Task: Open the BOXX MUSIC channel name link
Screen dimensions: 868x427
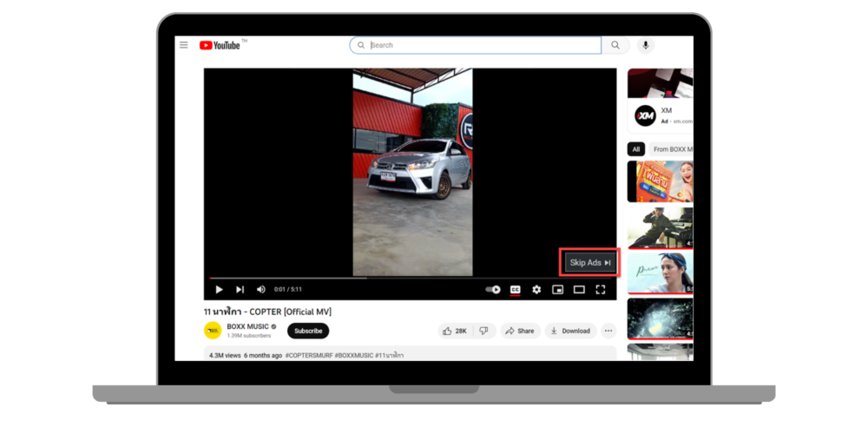Action: [x=248, y=326]
